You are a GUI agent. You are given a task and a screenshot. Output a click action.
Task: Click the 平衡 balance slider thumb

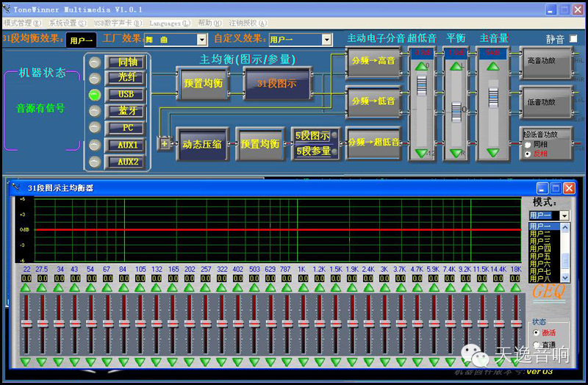456,112
